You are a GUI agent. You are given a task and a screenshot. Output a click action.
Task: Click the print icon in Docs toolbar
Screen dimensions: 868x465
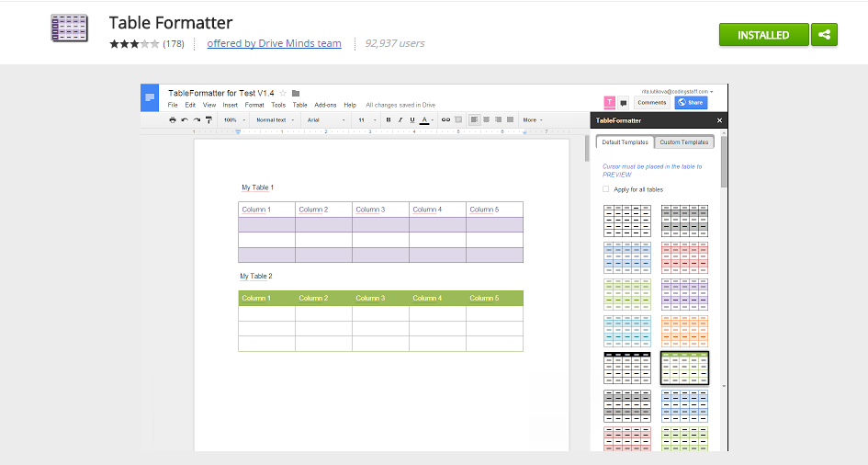[173, 119]
